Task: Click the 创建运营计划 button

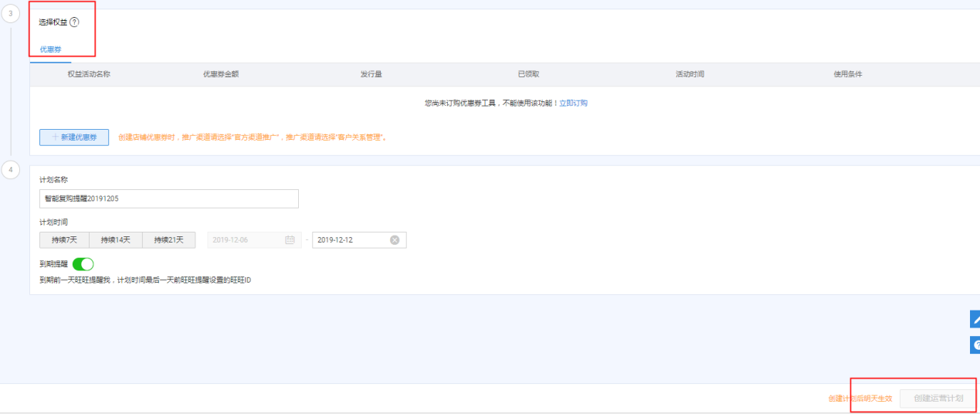Action: 938,399
